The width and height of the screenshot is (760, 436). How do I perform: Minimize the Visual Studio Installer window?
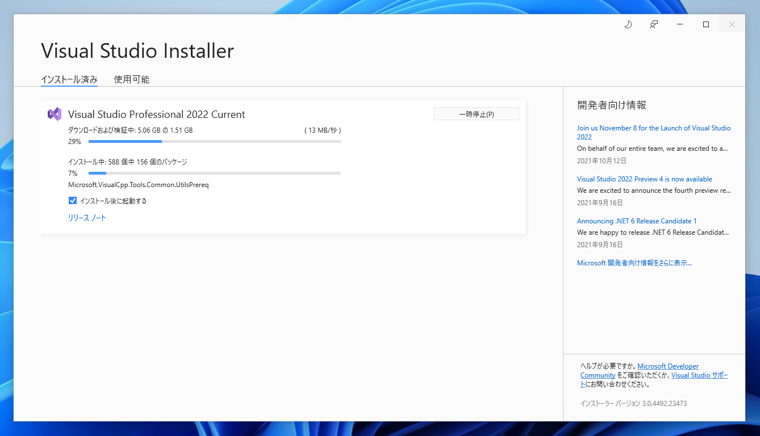pyautogui.click(x=680, y=24)
